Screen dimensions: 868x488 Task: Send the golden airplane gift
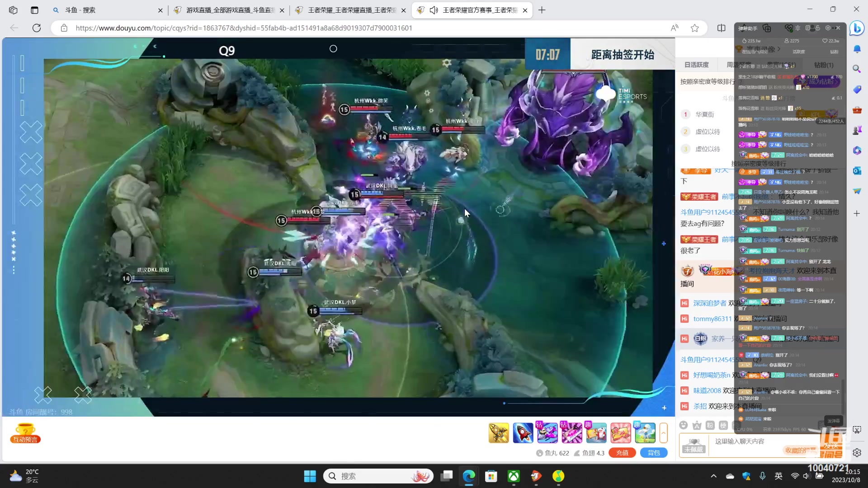(x=499, y=433)
